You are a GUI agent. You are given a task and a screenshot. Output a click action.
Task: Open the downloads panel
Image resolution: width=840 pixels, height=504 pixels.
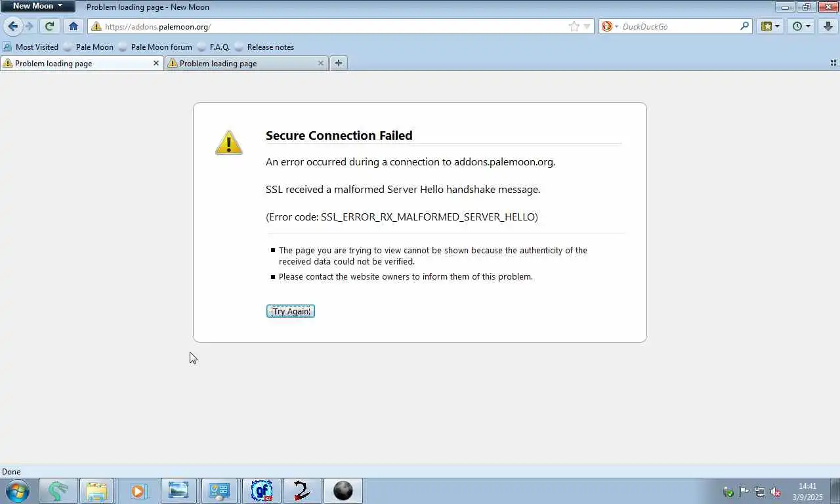(829, 27)
